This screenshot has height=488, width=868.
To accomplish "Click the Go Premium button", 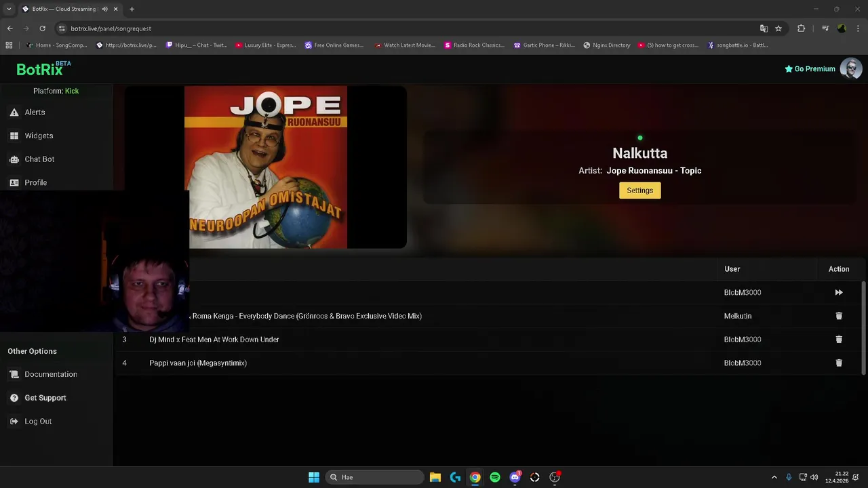I will 810,68.
